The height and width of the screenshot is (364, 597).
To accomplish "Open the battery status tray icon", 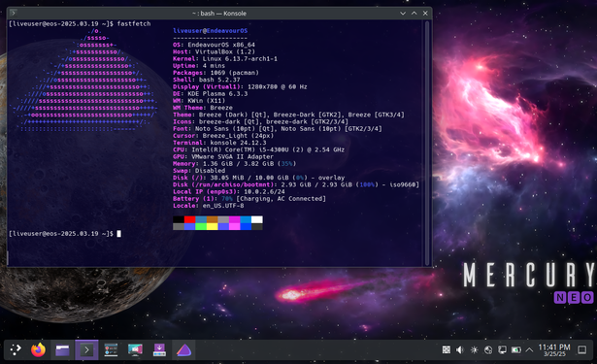I will 516,349.
